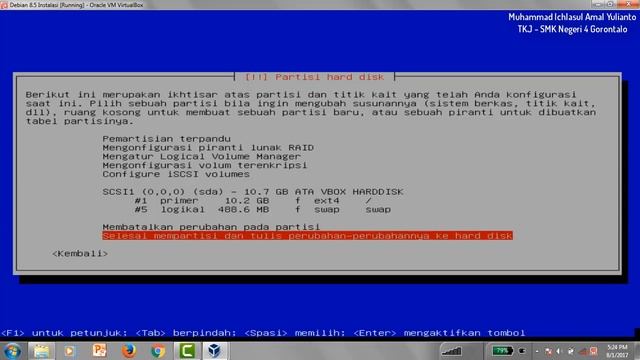Click the signal strength bars indicator
This screenshot has height=360, width=640.
coord(452,351)
